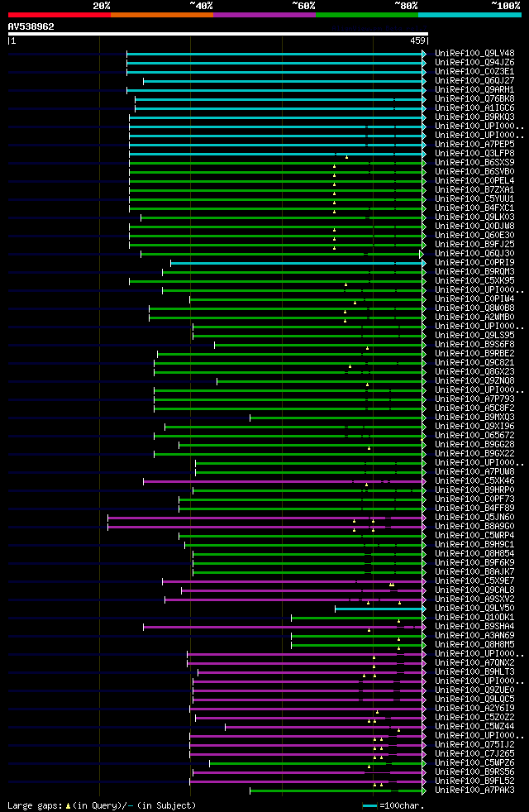Open the UniRef100_C0PIW4 hit
Screen dimensions: 529x812
tap(474, 299)
